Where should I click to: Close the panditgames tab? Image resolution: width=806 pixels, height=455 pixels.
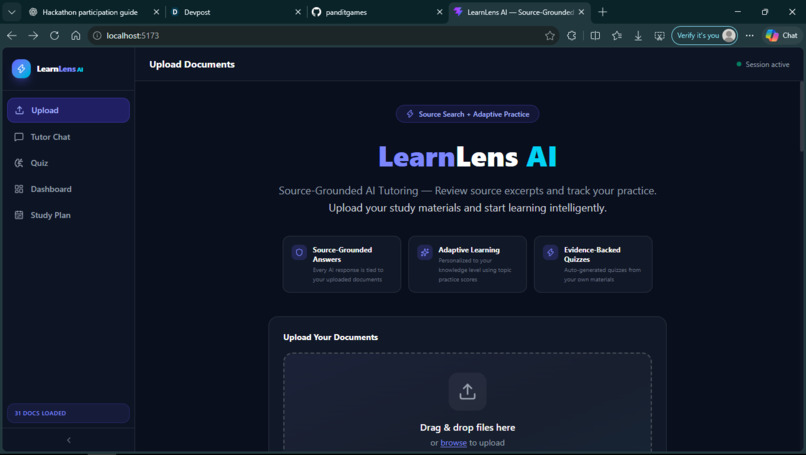[x=439, y=12]
